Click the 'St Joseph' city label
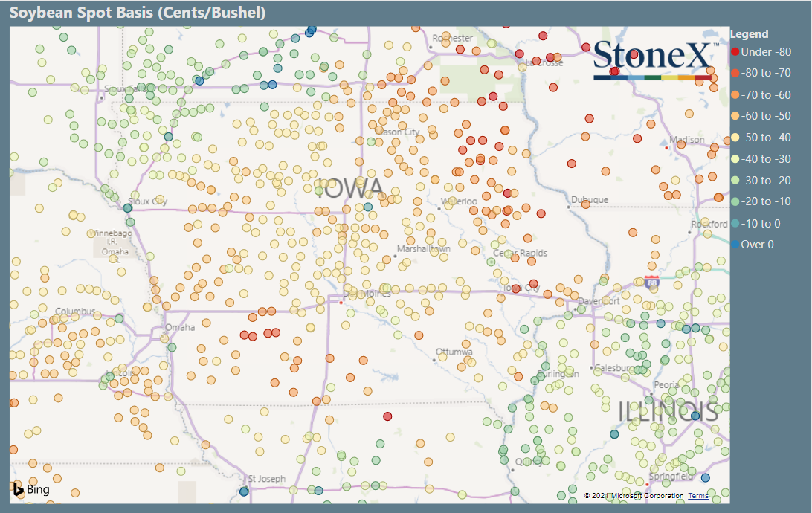Viewport: 812px width, 513px height. [x=267, y=479]
